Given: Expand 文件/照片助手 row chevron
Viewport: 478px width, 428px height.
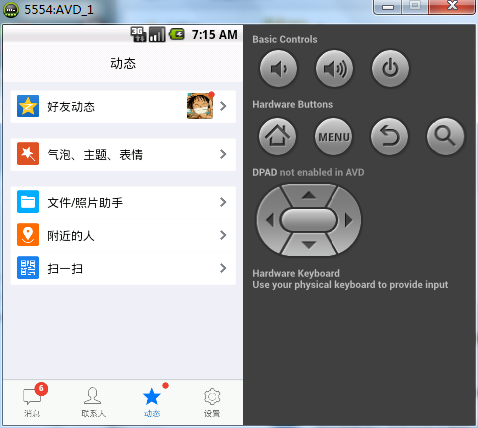Looking at the screenshot, I should (223, 202).
